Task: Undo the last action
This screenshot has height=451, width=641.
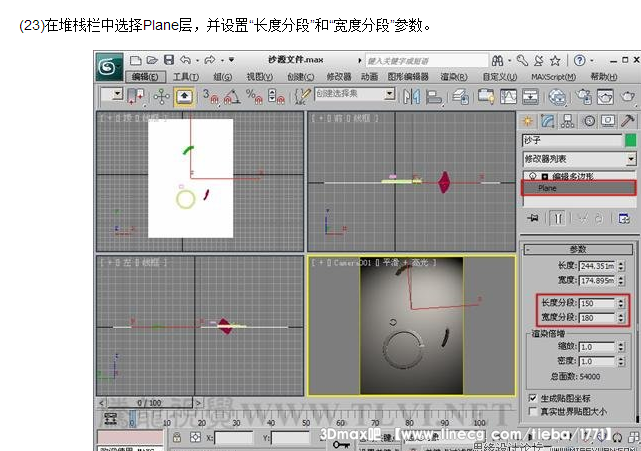Action: click(185, 60)
